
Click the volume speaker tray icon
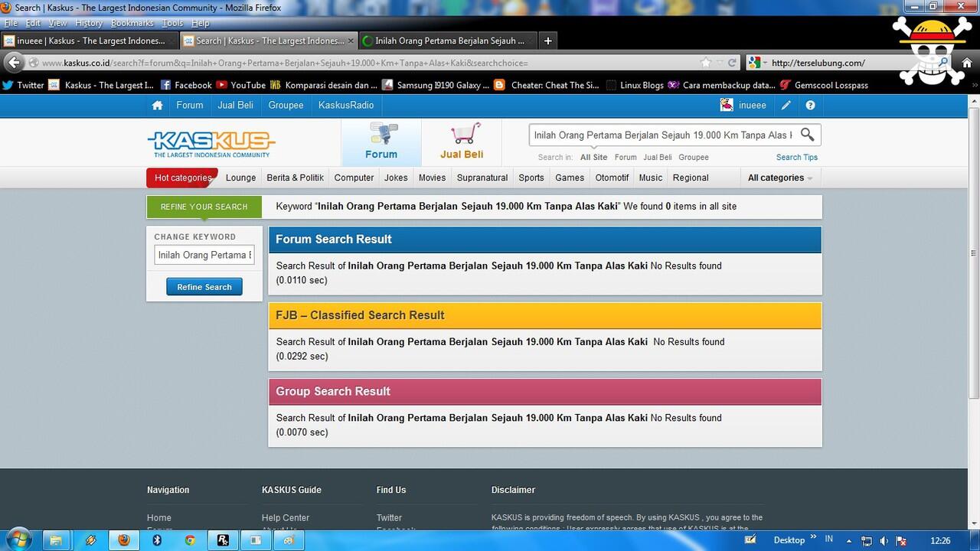click(x=884, y=540)
